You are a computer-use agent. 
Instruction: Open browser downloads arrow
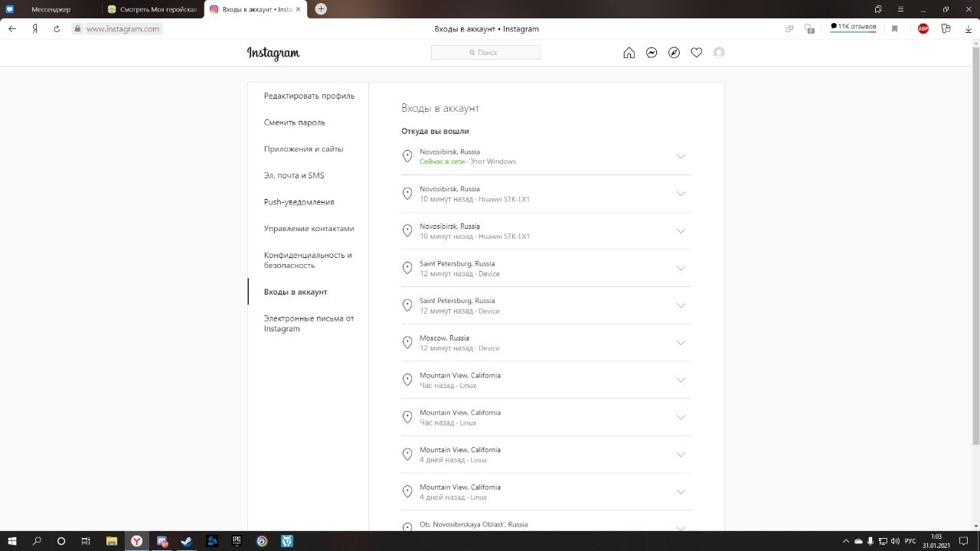coord(969,28)
